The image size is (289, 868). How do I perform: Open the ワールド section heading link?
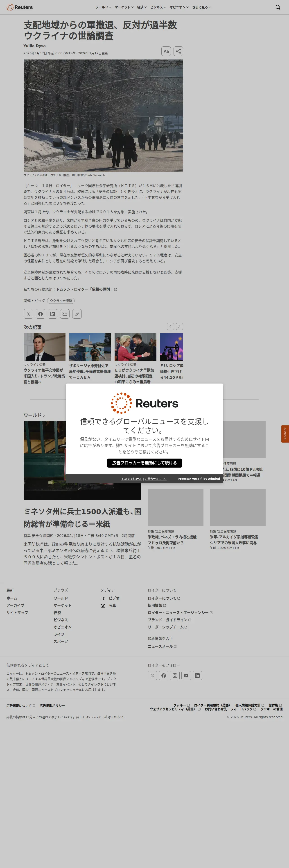tap(34, 415)
